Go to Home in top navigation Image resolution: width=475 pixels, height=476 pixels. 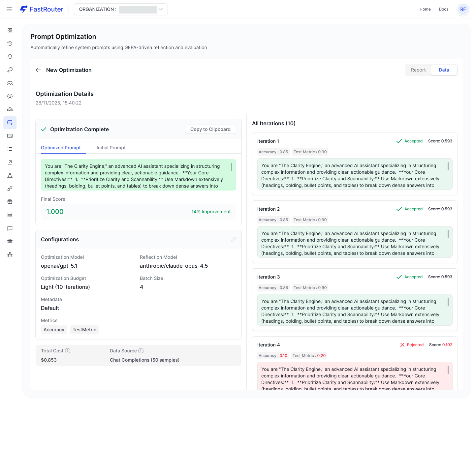(x=425, y=9)
